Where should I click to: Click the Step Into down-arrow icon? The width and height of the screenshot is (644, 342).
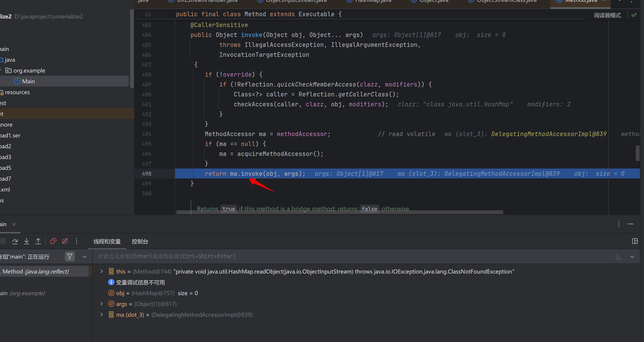coord(27,241)
